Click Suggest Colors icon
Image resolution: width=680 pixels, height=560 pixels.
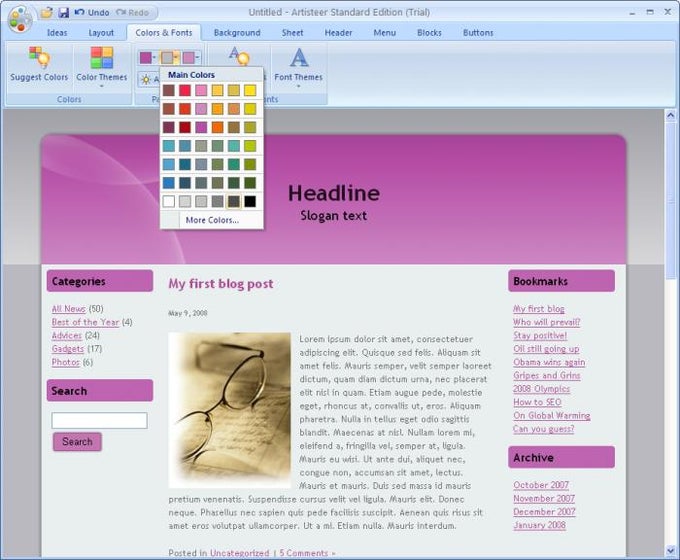39,65
